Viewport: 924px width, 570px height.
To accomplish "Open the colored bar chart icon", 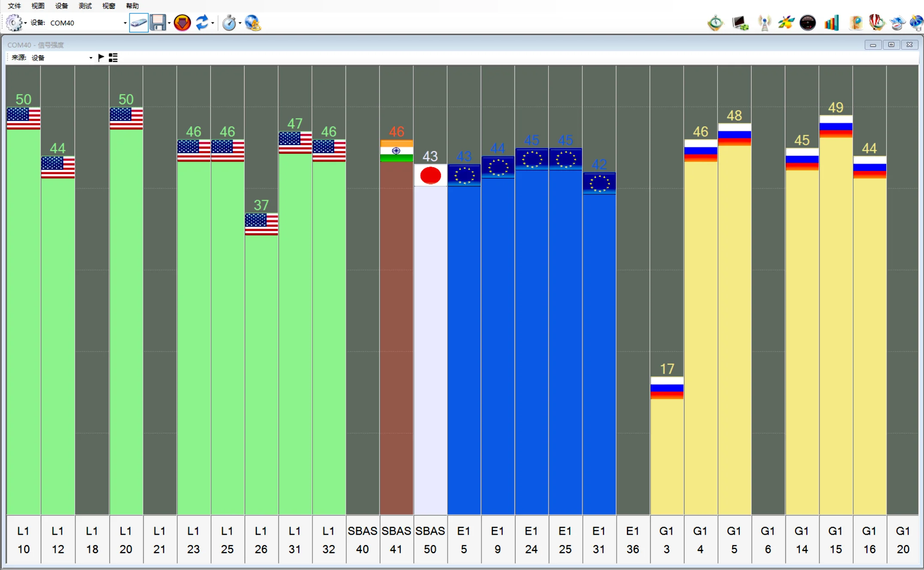I will [831, 23].
